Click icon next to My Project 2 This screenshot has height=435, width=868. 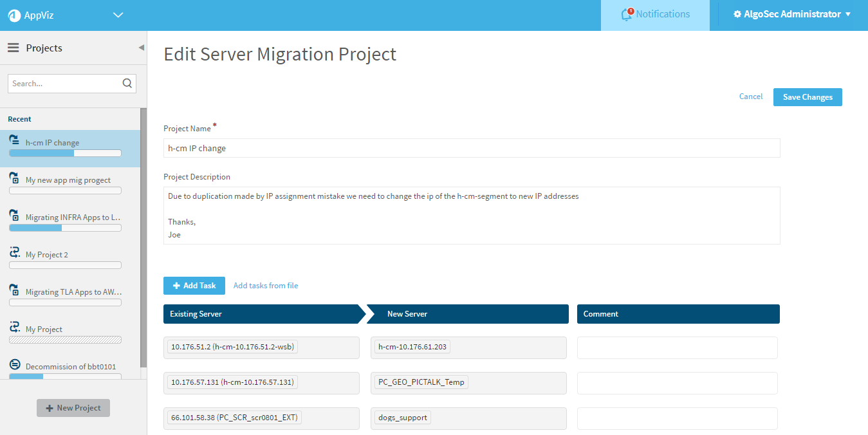[x=14, y=253]
